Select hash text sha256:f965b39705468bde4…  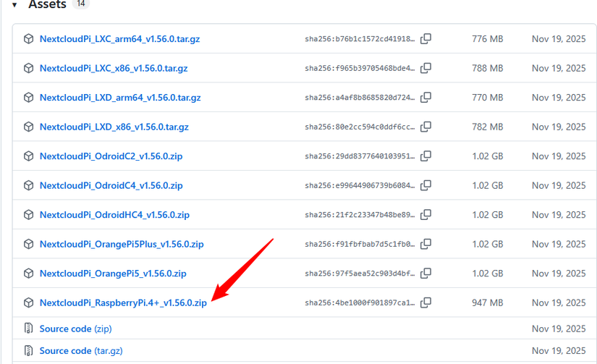point(360,68)
